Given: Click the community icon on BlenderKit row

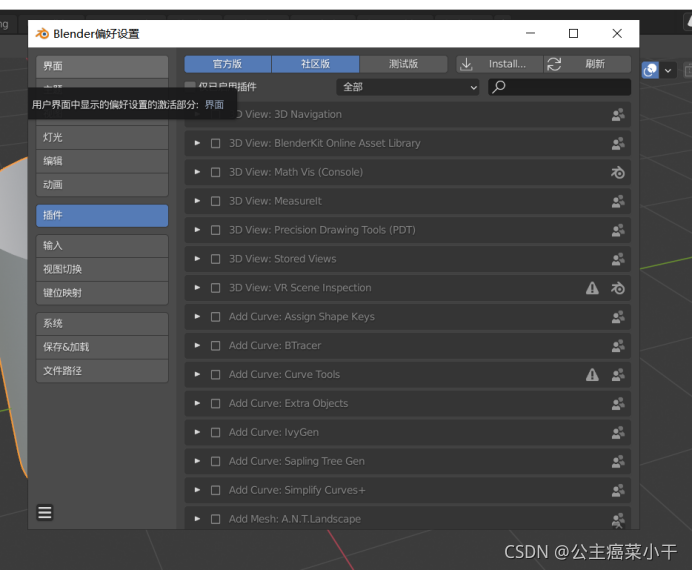Looking at the screenshot, I should click(x=618, y=143).
